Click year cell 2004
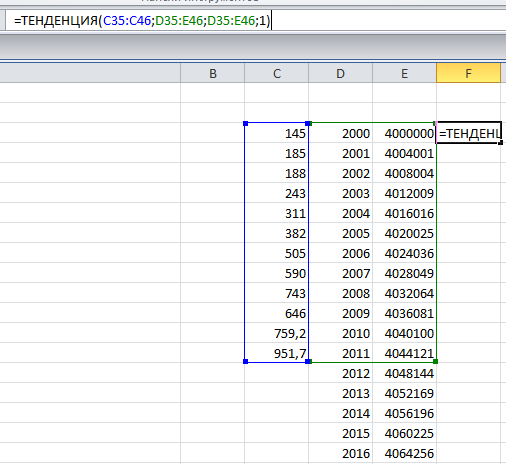Viewport: 506px width, 464px height. coord(340,213)
